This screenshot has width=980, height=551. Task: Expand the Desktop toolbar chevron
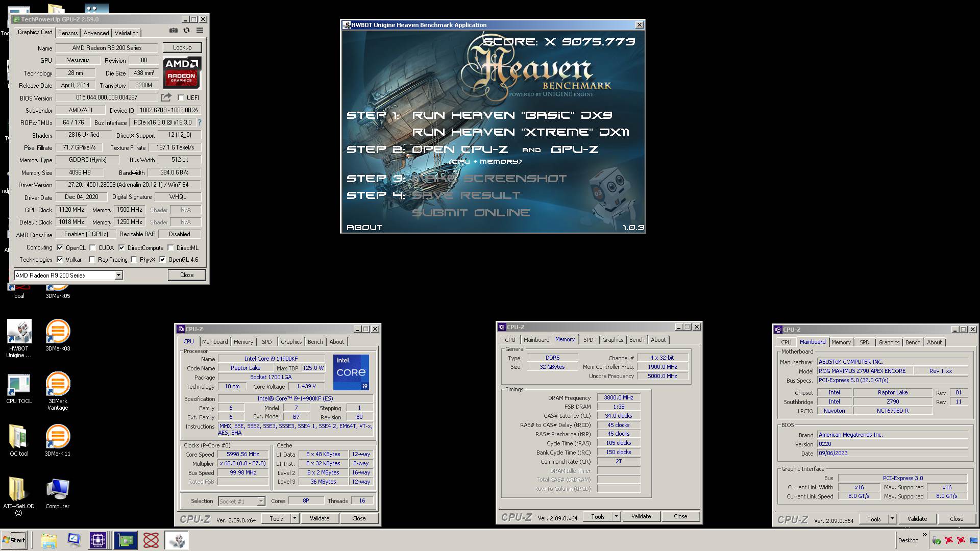click(x=924, y=535)
